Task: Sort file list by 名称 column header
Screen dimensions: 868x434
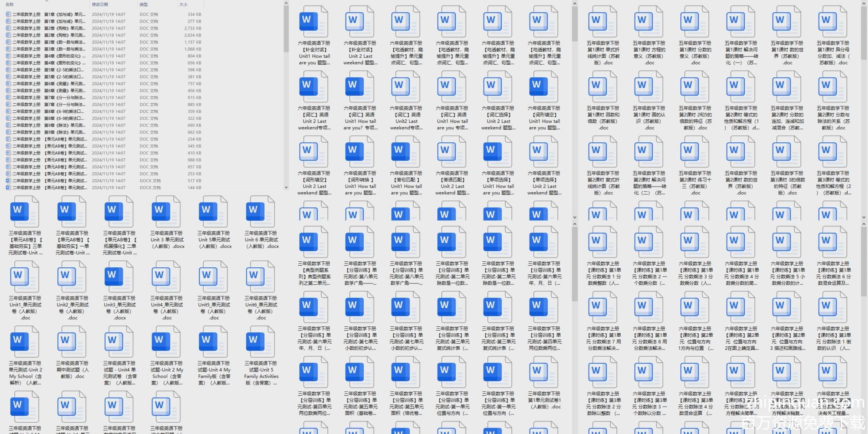Action: (x=10, y=4)
